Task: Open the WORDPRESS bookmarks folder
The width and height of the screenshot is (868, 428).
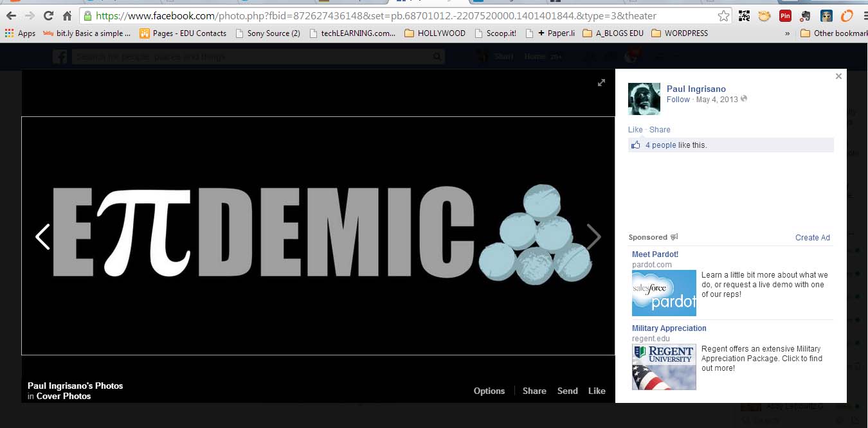Action: [682, 33]
